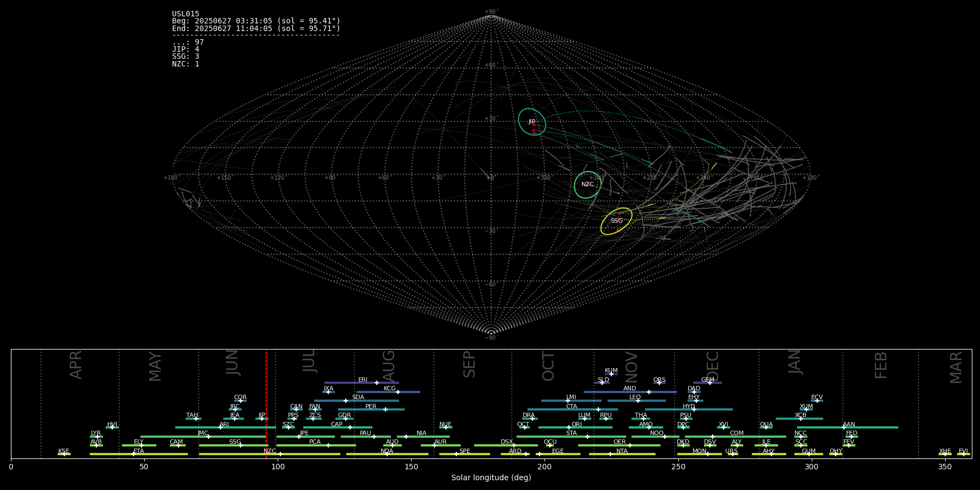Image resolution: width=980 pixels, height=490 pixels.
Task: Click the COR shower label
Action: coord(240,397)
